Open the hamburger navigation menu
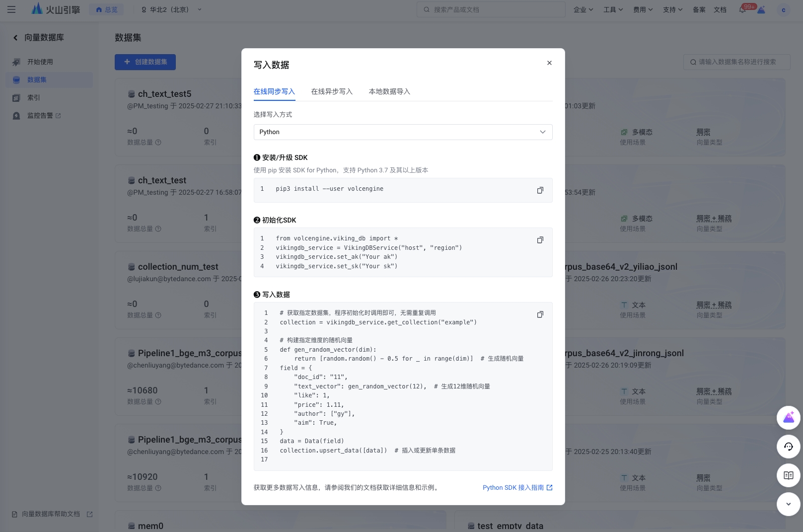The height and width of the screenshot is (532, 803). (11, 9)
